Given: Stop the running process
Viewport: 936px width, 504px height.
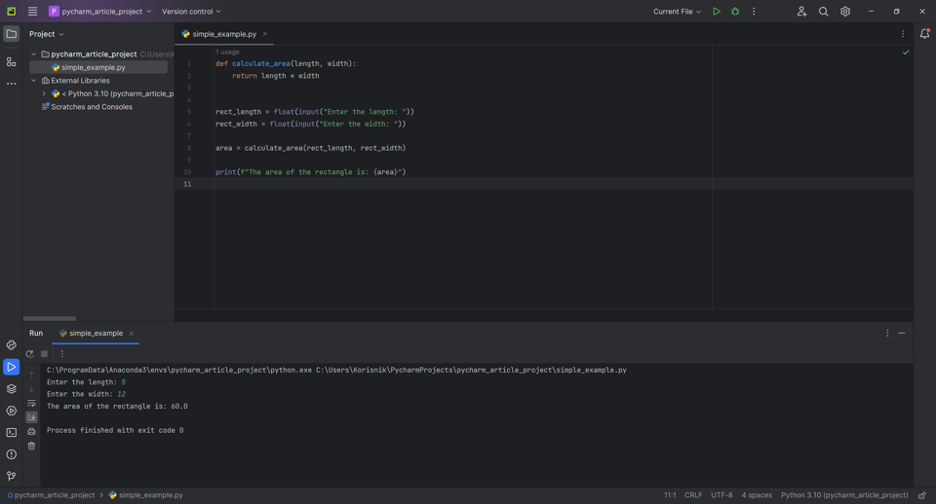Looking at the screenshot, I should click(44, 354).
